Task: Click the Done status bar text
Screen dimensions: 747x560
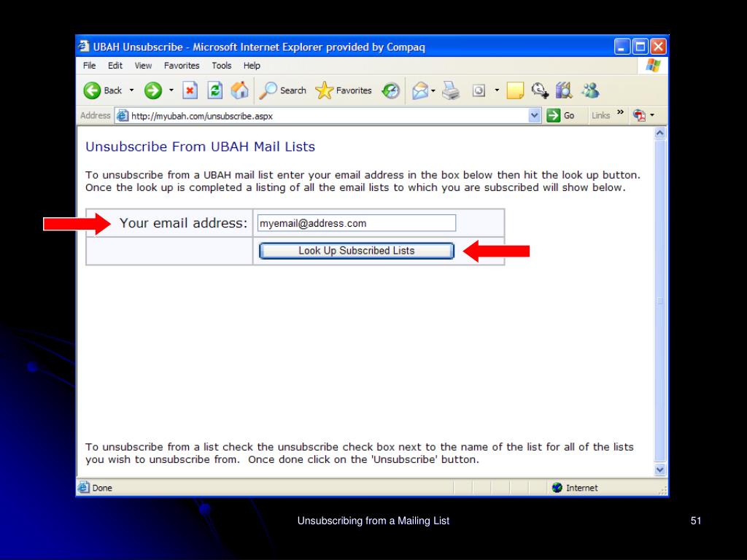Action: (x=102, y=488)
